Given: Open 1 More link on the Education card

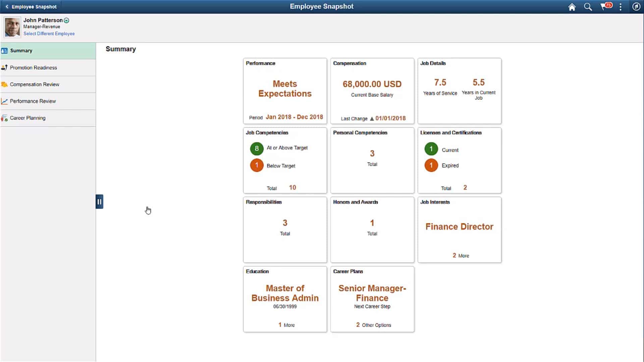Looking at the screenshot, I should (x=286, y=325).
